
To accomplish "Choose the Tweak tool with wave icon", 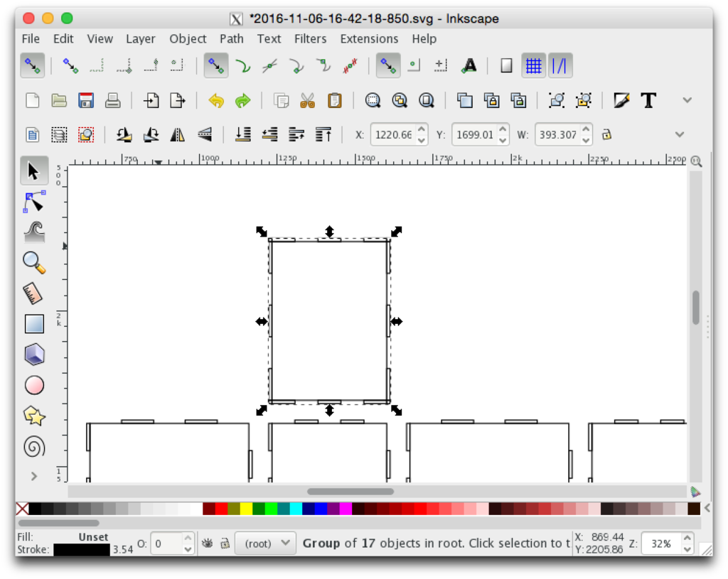I will click(34, 232).
